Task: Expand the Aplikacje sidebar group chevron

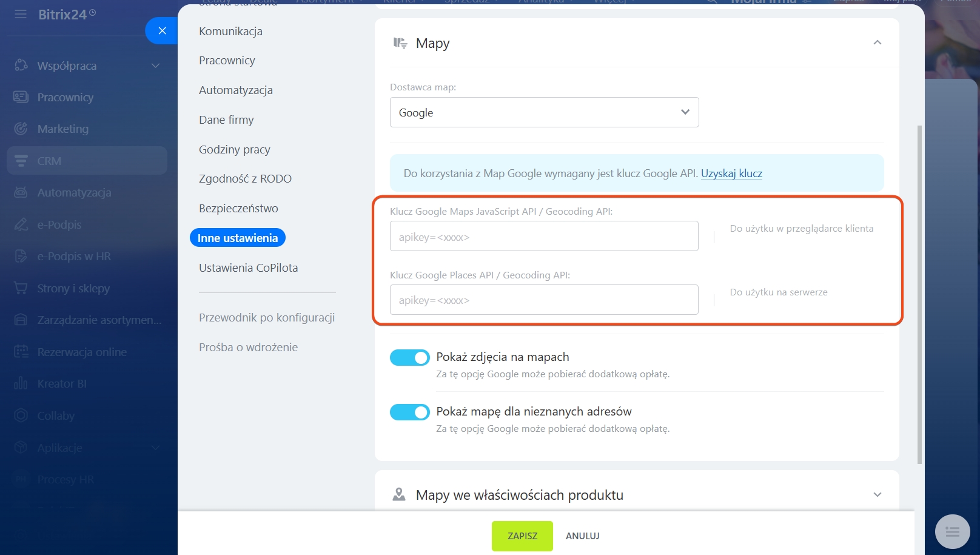Action: click(x=156, y=448)
